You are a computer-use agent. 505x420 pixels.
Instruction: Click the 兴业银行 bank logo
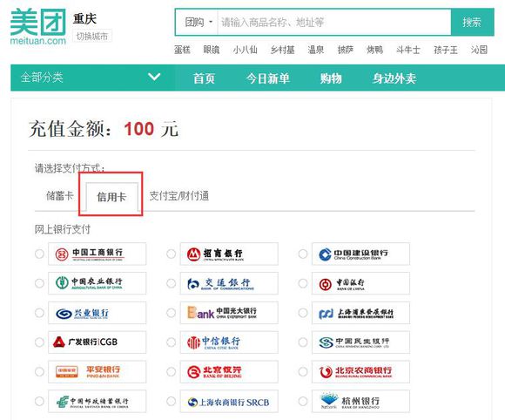[x=97, y=313]
